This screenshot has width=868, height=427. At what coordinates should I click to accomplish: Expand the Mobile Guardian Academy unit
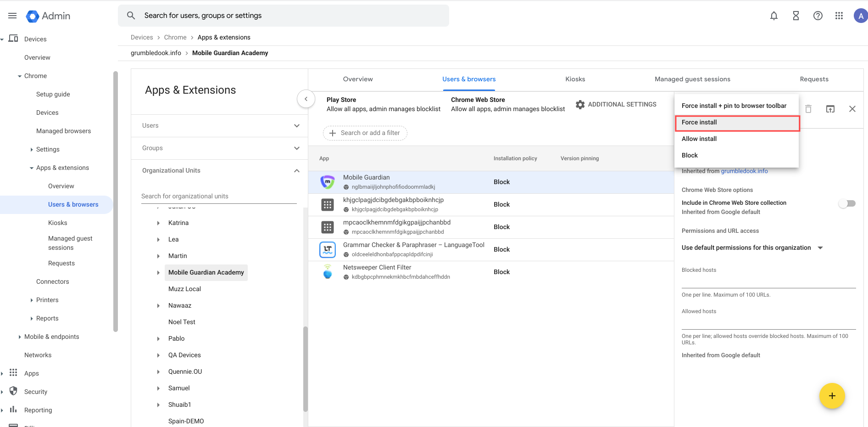pos(158,272)
